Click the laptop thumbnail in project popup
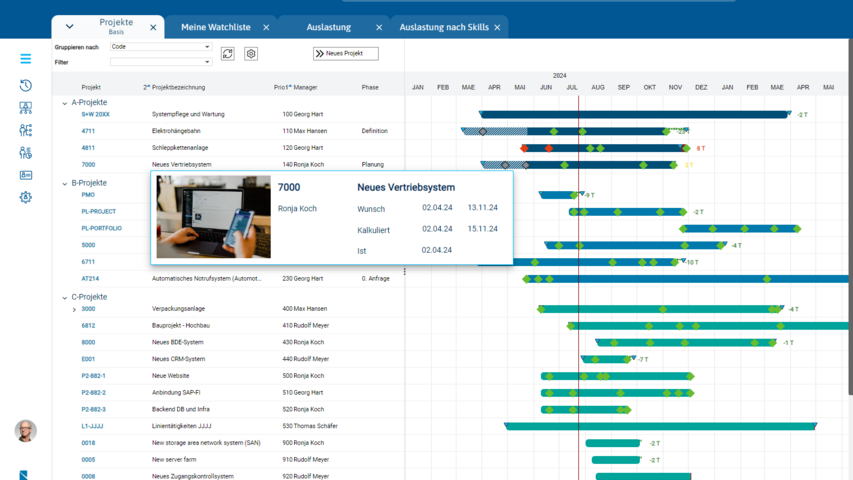The image size is (853, 480). 213,217
